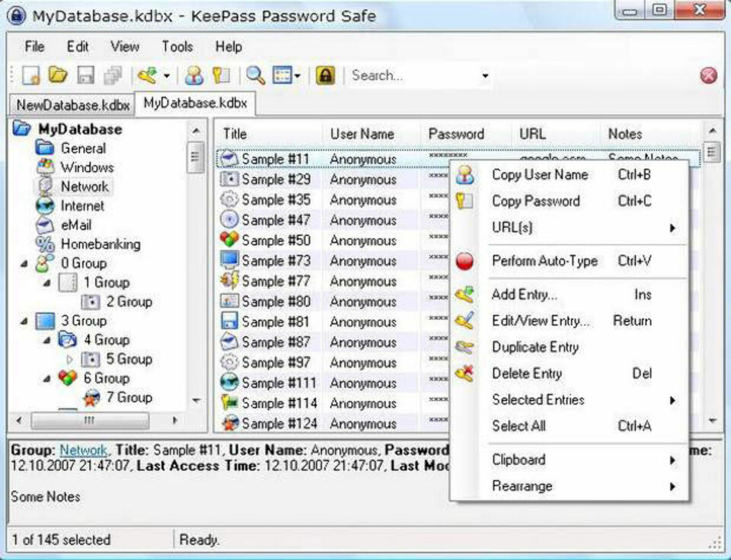Copy password via toolbar key icon
Screen dimensions: 731x560
point(221,75)
